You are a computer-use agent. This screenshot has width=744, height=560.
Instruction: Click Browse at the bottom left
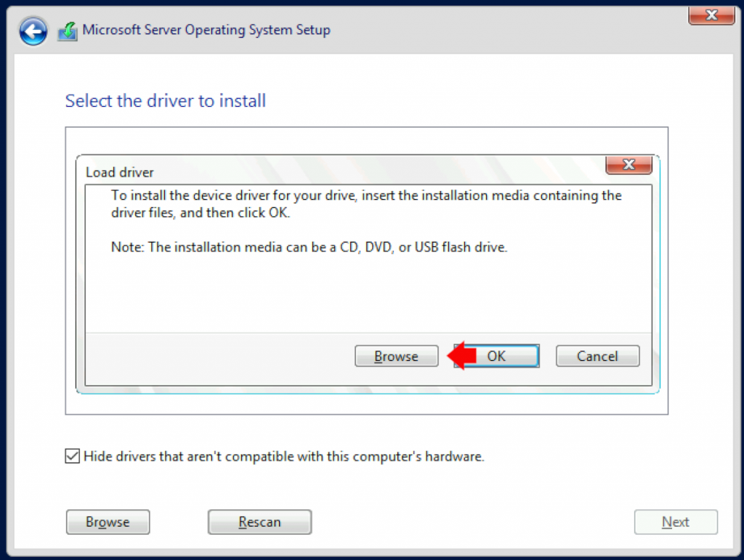(108, 522)
